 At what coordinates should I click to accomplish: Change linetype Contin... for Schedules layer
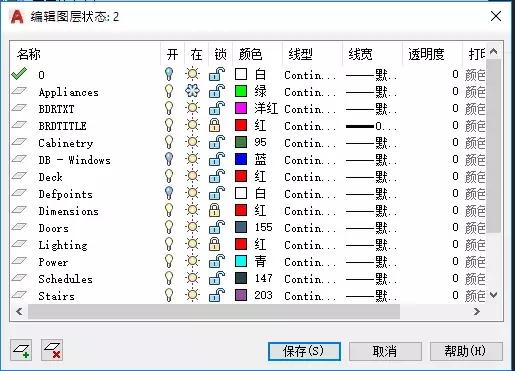(x=310, y=279)
